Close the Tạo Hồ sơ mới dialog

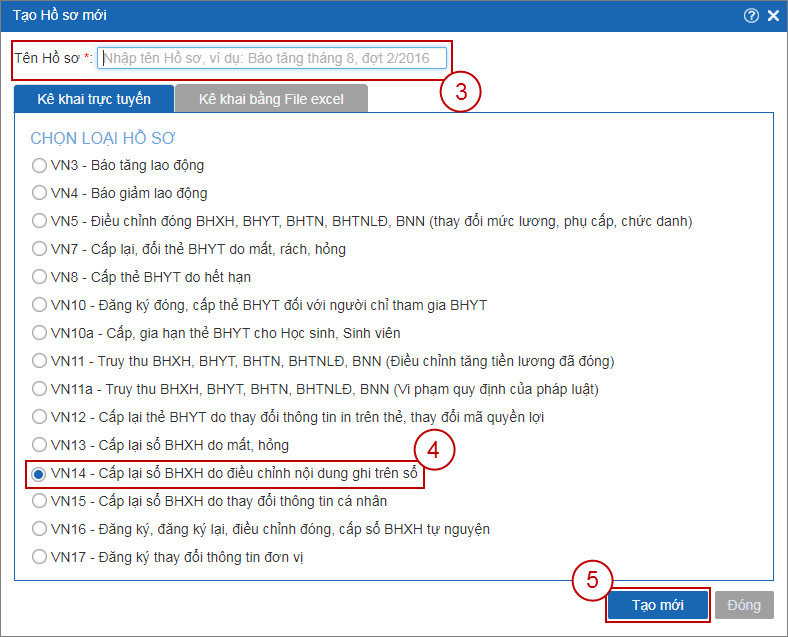pos(773,16)
